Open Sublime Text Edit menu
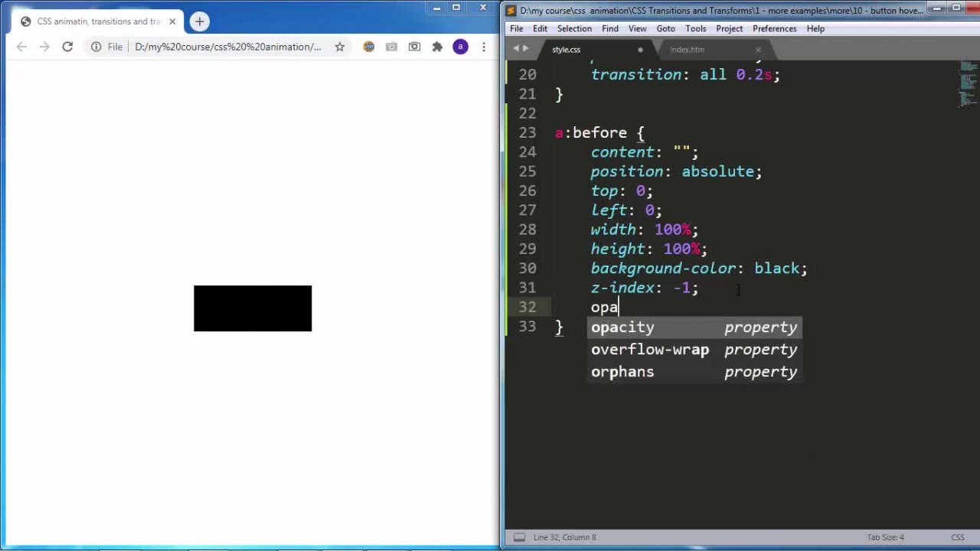Image resolution: width=980 pixels, height=551 pixels. coord(540,28)
